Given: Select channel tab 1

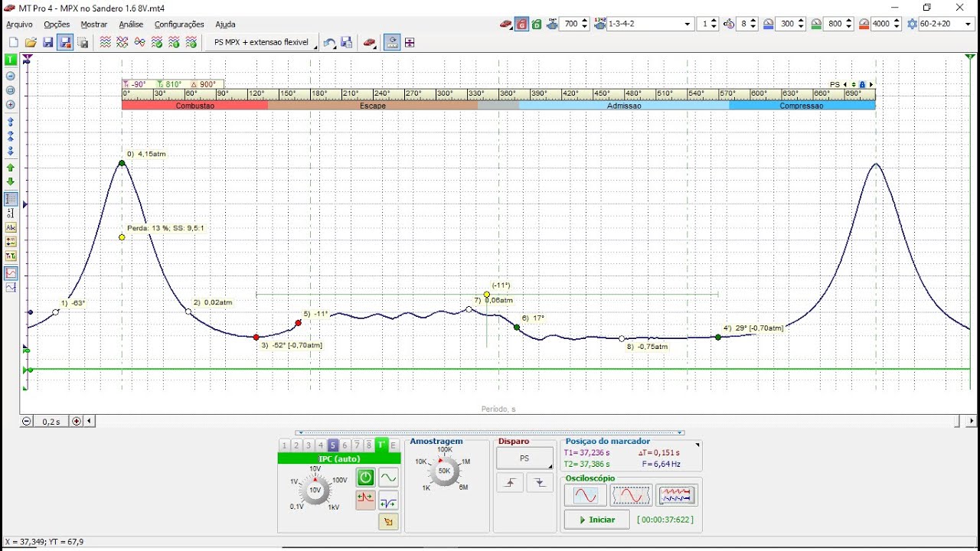Looking at the screenshot, I should tap(284, 445).
